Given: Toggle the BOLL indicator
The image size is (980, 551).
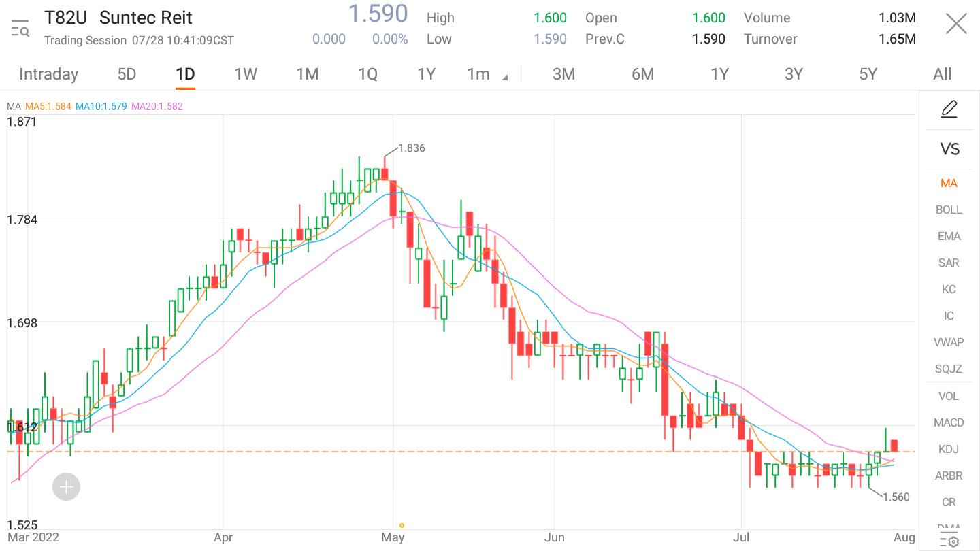Looking at the screenshot, I should pos(949,210).
